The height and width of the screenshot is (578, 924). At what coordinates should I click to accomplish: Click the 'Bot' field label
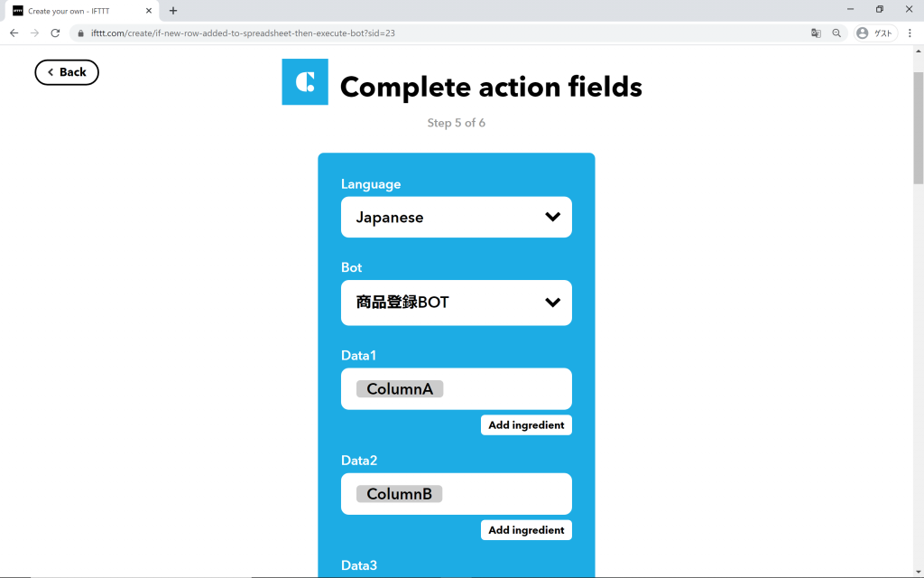coord(351,267)
